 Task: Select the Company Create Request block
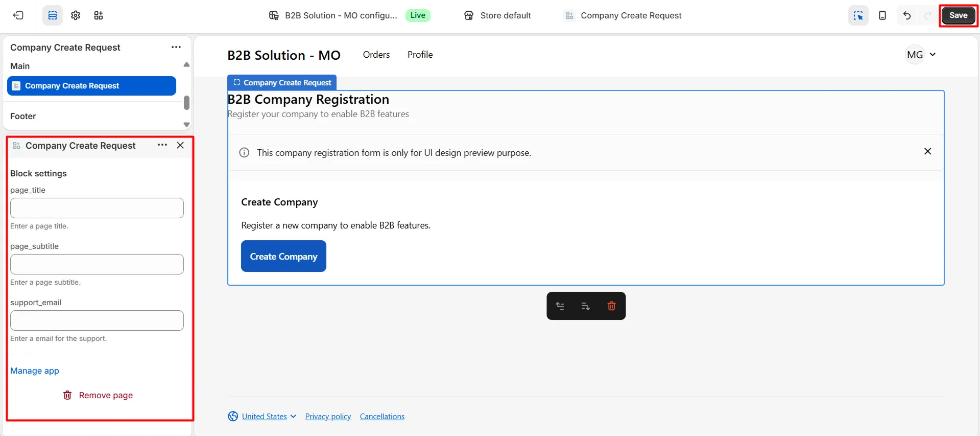92,86
